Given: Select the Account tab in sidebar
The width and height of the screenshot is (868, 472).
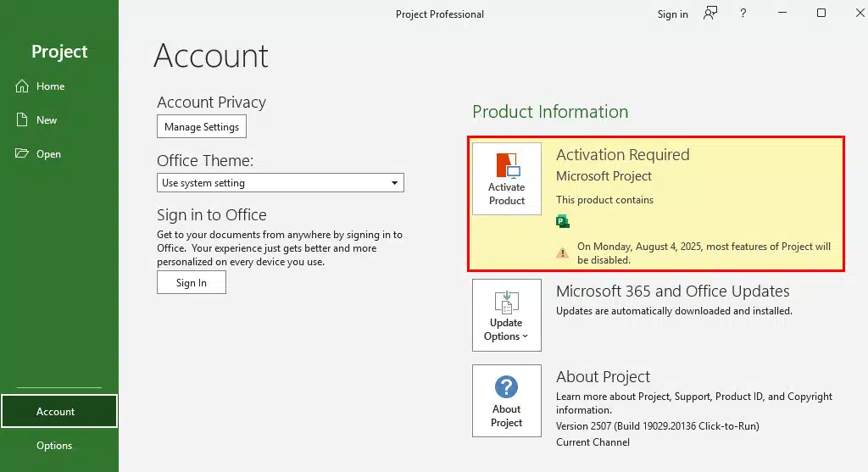Looking at the screenshot, I should (58, 412).
